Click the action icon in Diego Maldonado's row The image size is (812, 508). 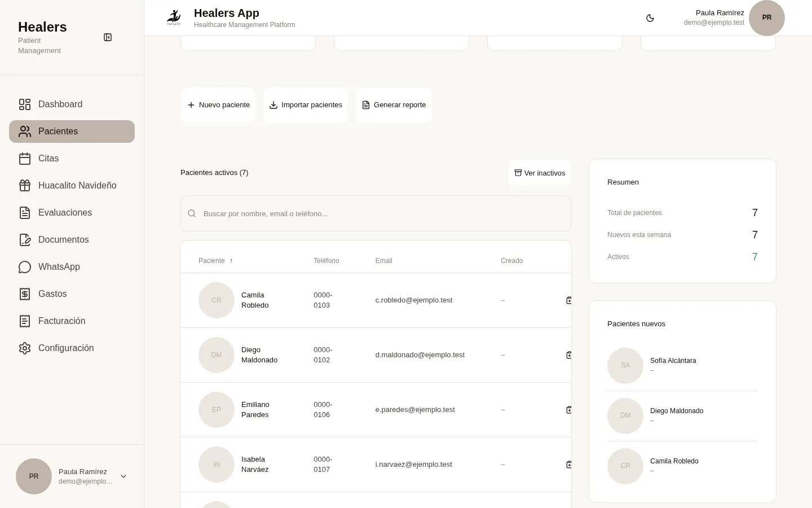click(569, 355)
